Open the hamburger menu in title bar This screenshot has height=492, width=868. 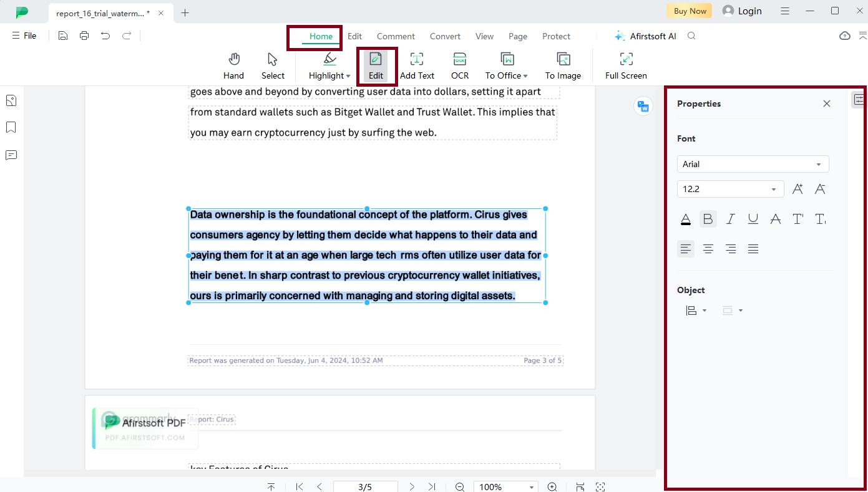(x=785, y=11)
